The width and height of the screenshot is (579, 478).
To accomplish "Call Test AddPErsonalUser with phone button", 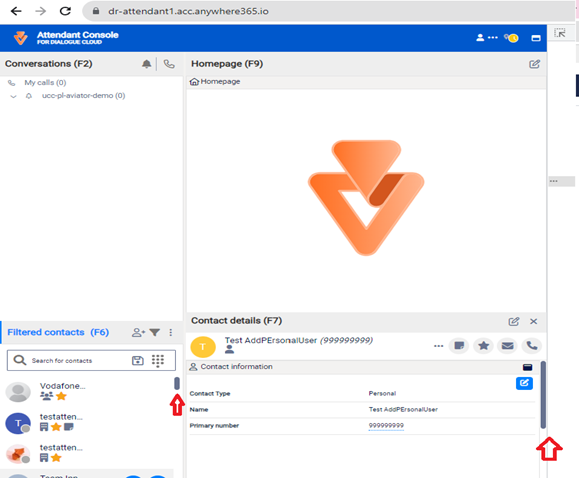I will tap(532, 346).
